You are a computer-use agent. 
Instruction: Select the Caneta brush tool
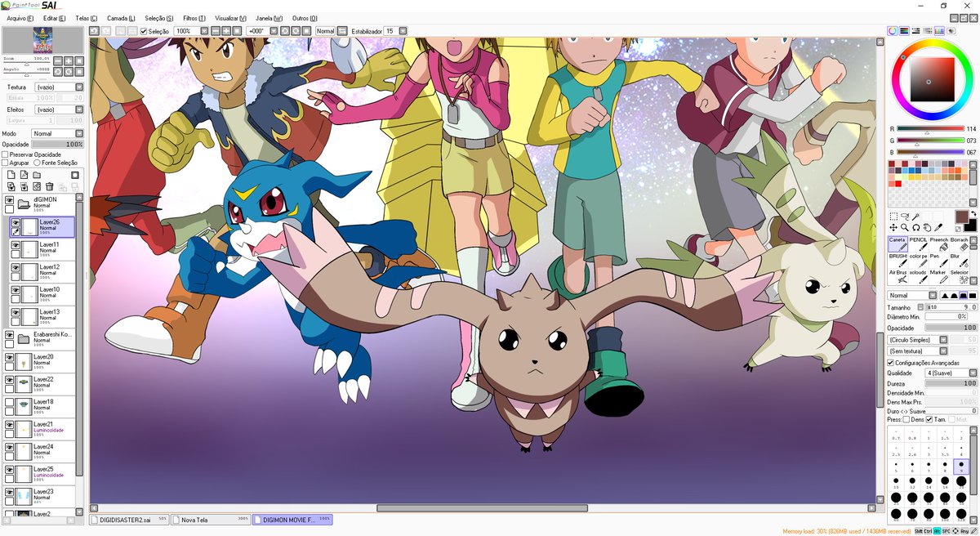(898, 243)
